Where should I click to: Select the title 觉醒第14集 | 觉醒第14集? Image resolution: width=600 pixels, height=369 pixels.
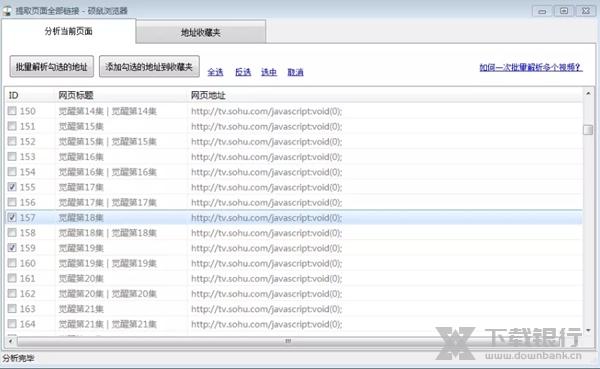(x=108, y=111)
